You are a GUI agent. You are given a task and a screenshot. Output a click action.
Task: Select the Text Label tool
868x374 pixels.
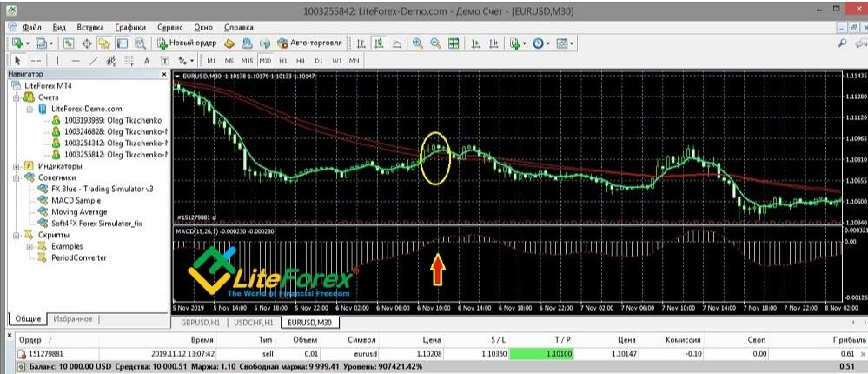click(x=164, y=60)
